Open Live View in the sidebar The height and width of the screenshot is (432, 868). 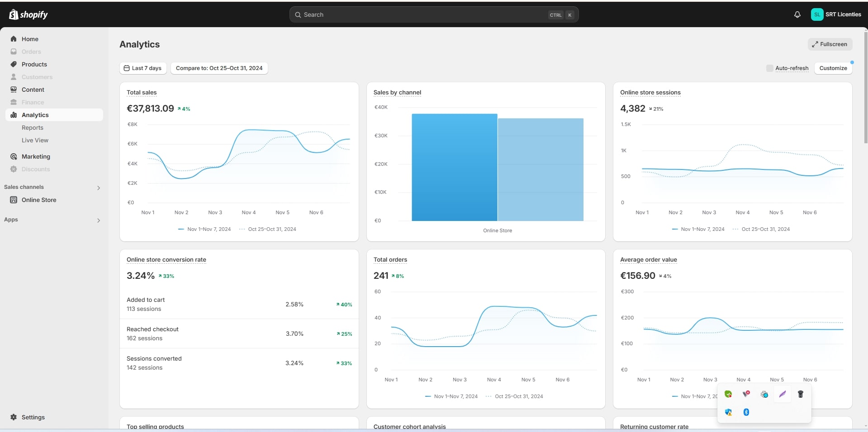tap(35, 140)
